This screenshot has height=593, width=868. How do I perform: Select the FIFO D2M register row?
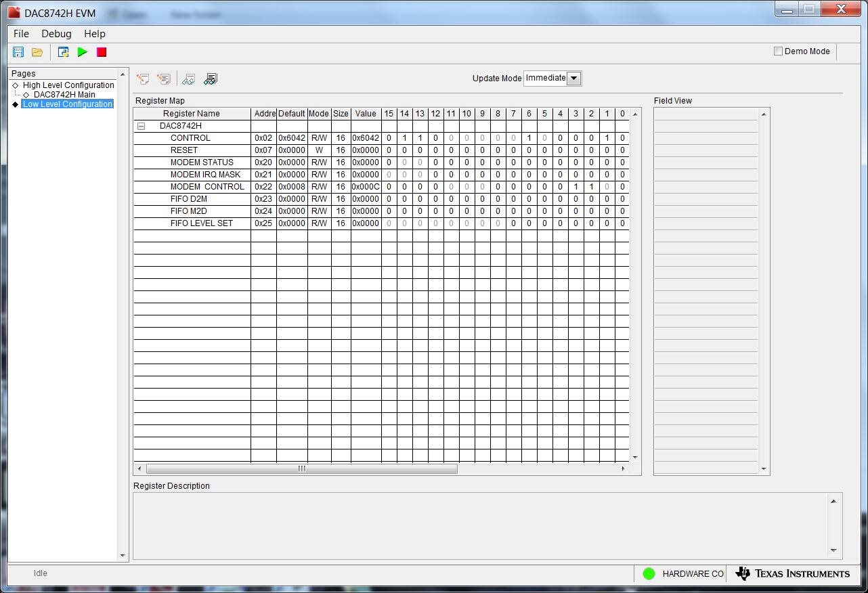381,199
